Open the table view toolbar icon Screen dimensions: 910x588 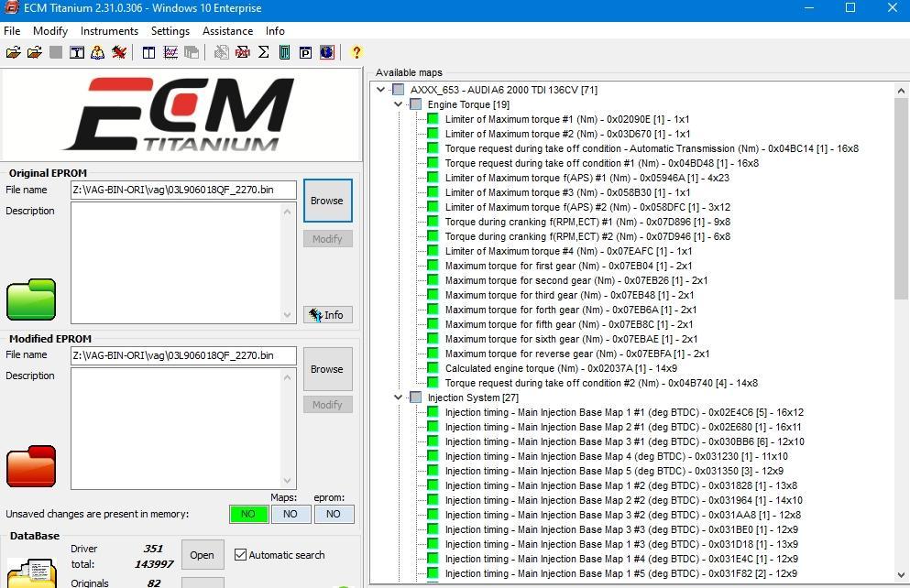(x=149, y=53)
